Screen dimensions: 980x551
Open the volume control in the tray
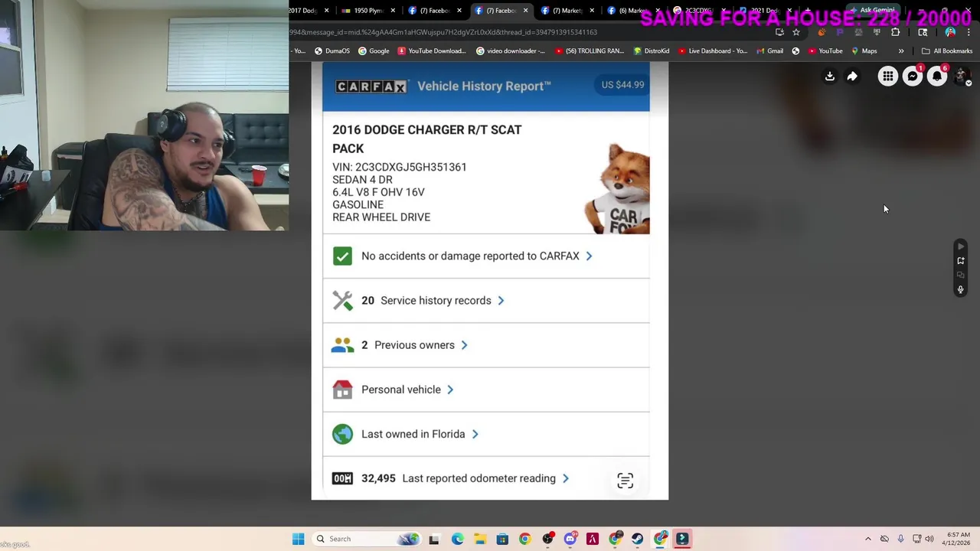[929, 539]
